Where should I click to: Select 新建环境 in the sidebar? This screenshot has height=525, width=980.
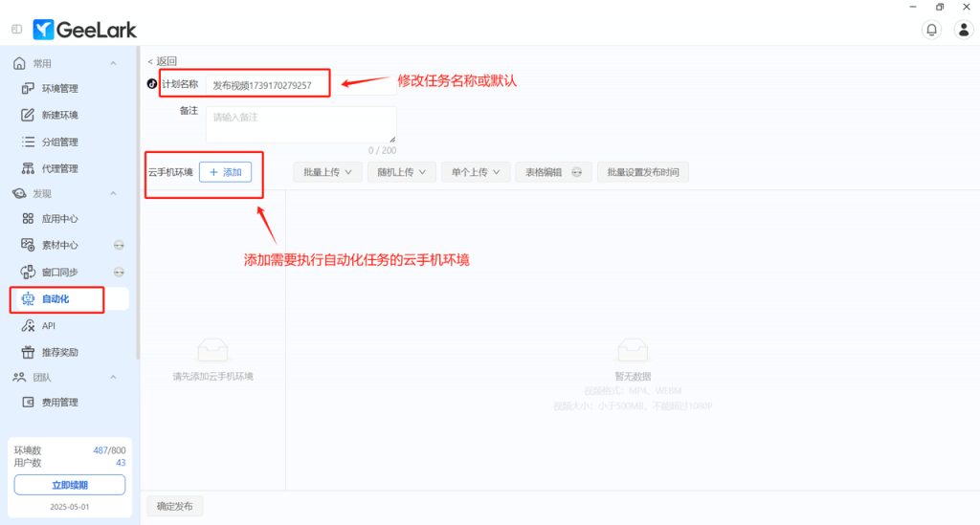(x=59, y=116)
